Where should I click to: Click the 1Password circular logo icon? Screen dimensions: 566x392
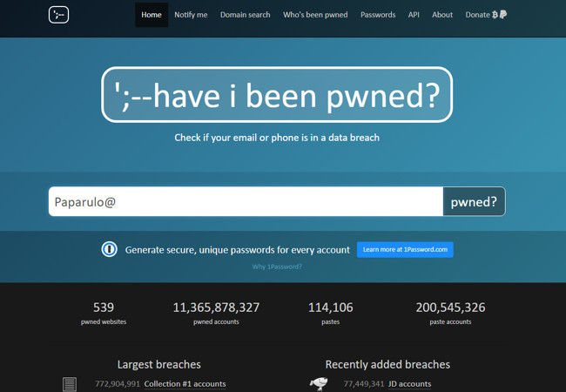pyautogui.click(x=110, y=249)
